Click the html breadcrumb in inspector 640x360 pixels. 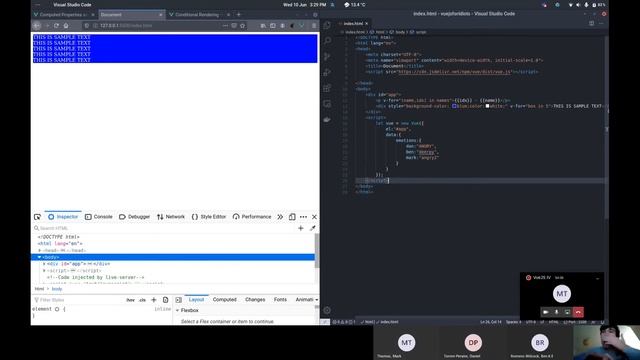[39, 289]
